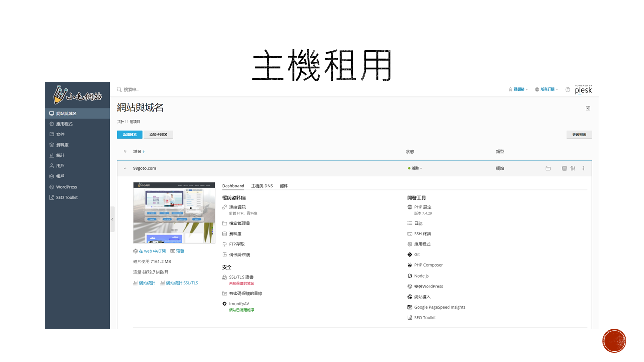The image size is (644, 362).
Task: Click the database icon in 98goto.com row
Action: (564, 168)
